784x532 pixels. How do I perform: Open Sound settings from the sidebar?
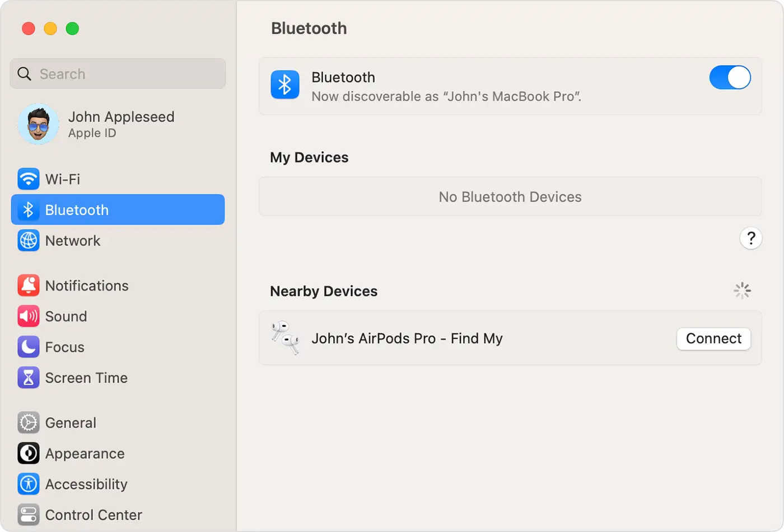(66, 316)
